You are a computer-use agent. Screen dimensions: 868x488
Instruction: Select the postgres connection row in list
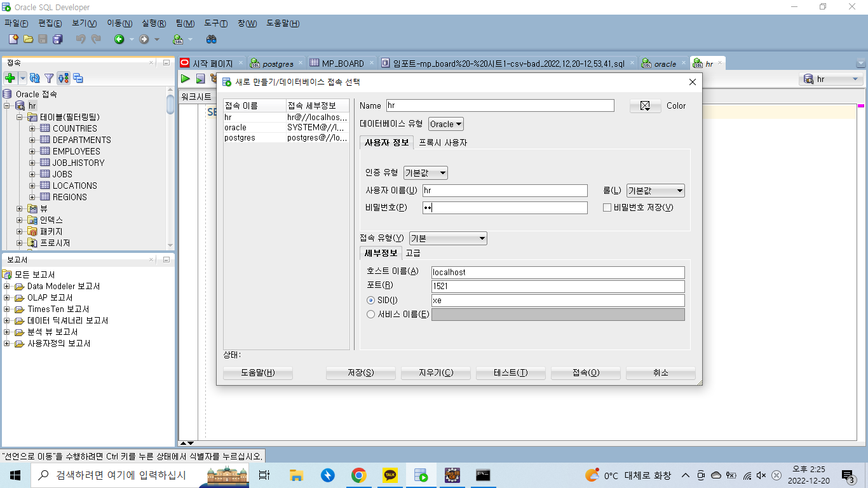tap(287, 138)
